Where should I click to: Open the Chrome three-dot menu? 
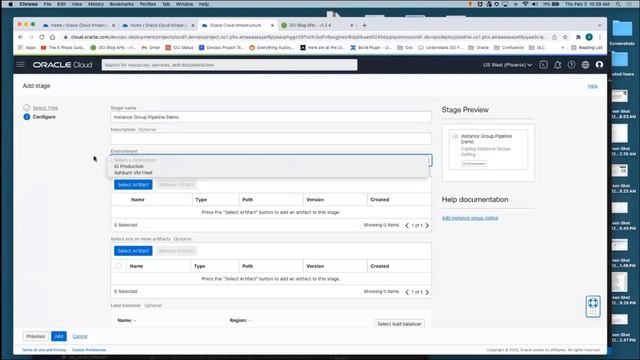click(600, 37)
